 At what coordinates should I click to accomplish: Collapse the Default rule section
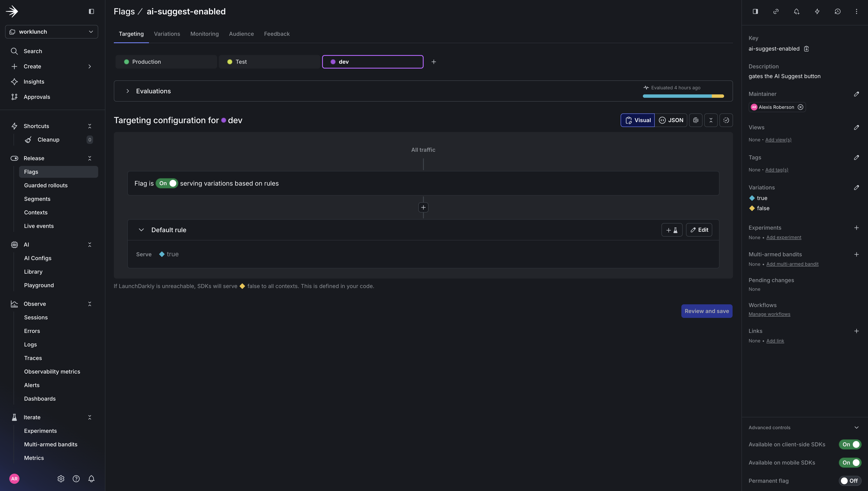142,230
